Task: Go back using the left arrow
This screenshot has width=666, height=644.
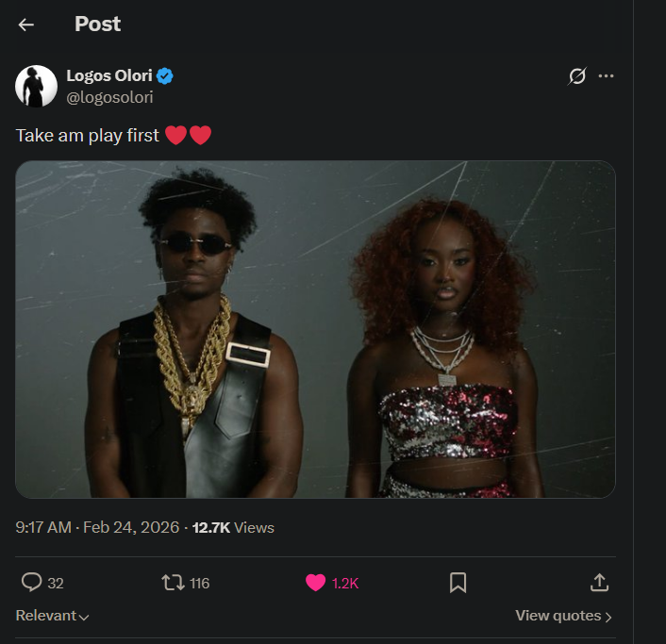Action: click(x=26, y=25)
